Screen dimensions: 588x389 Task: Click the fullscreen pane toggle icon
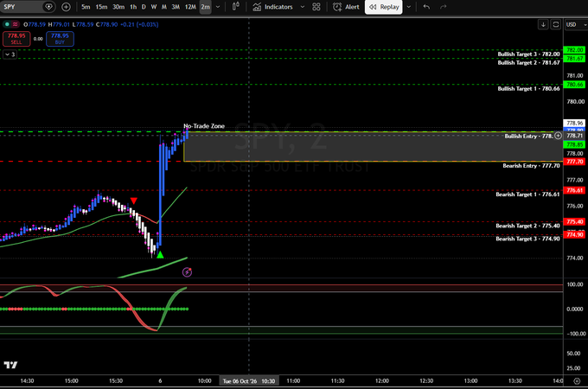tap(556, 25)
